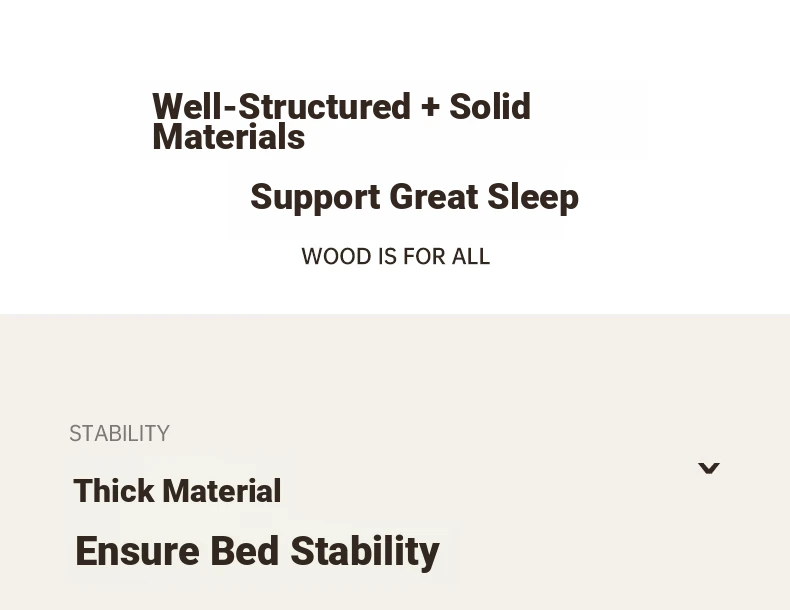Select the "Thick Material" subheading
This screenshot has width=790, height=610.
click(x=177, y=491)
